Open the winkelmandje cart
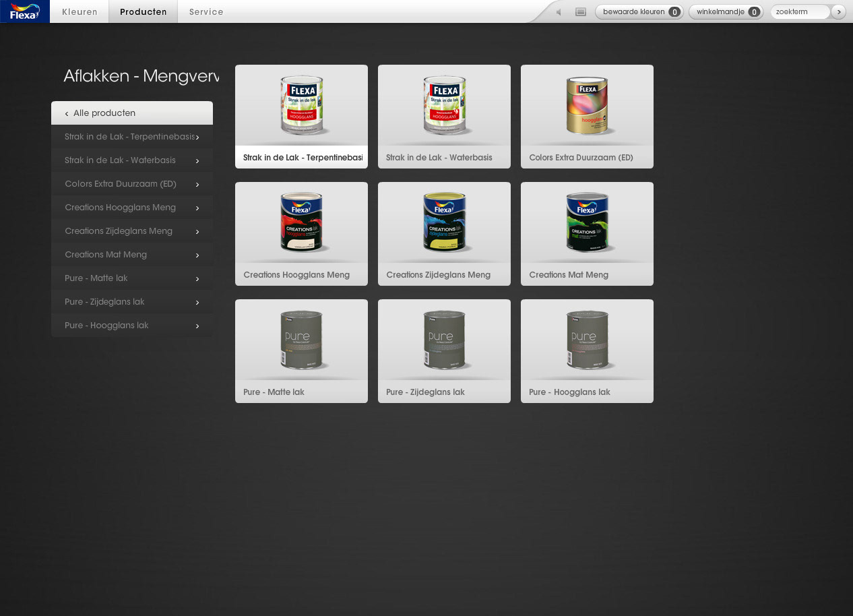 tap(726, 11)
